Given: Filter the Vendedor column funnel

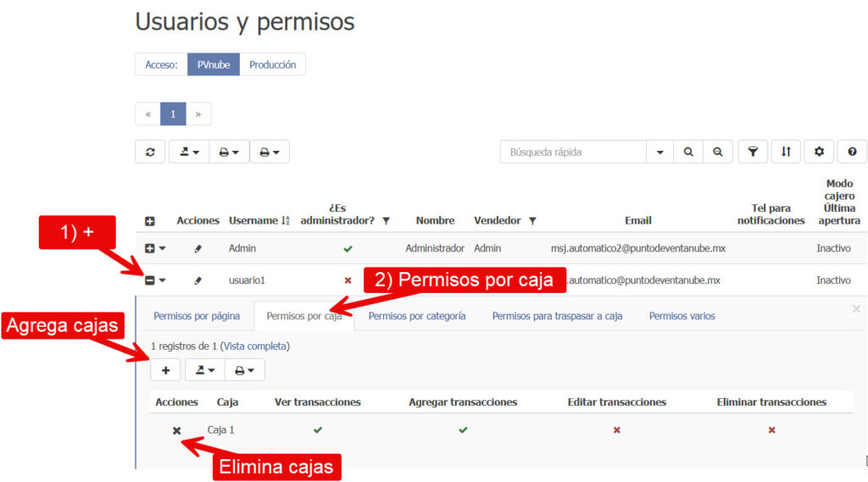Looking at the screenshot, I should click(532, 221).
